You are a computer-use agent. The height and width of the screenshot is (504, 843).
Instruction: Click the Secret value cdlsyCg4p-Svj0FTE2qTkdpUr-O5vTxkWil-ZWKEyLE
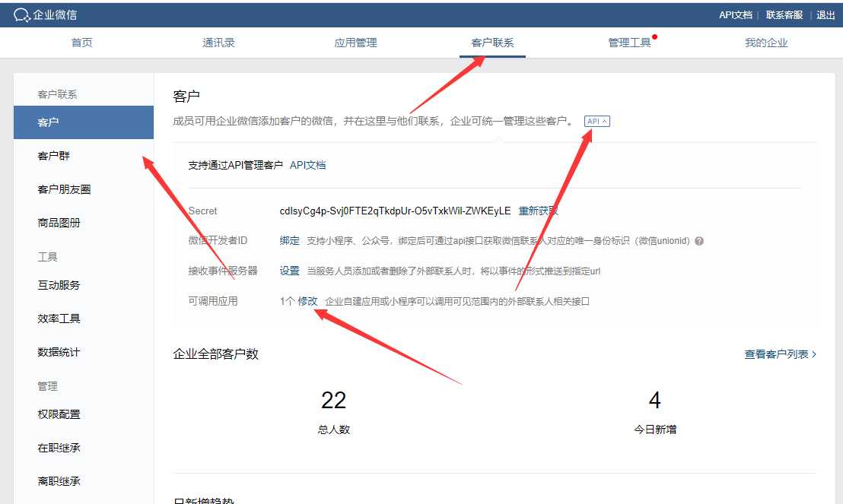395,211
